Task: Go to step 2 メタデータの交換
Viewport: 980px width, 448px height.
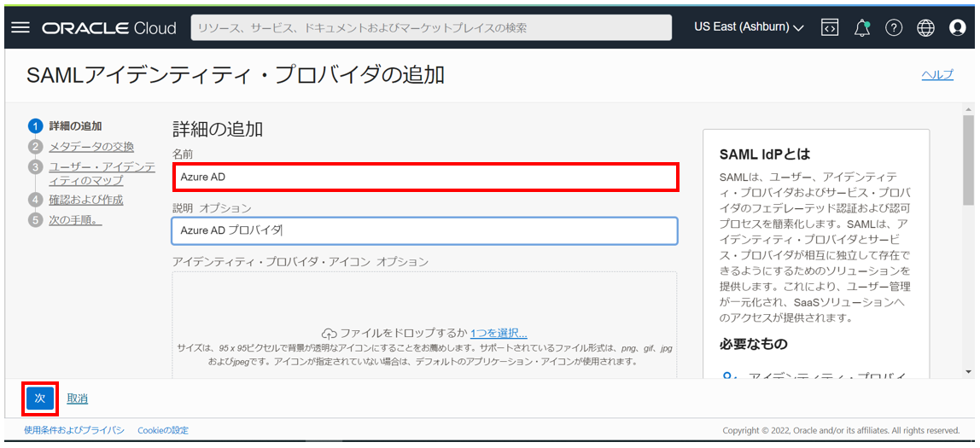Action: pos(90,147)
